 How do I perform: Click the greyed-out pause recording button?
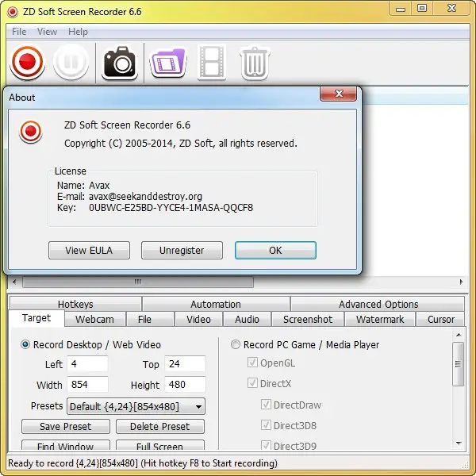[71, 62]
